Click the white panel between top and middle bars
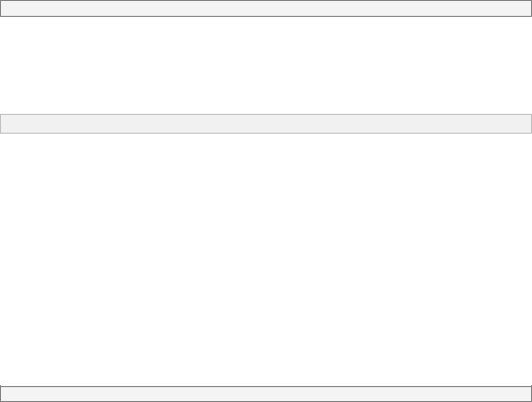The height and width of the screenshot is (402, 532). 266,65
